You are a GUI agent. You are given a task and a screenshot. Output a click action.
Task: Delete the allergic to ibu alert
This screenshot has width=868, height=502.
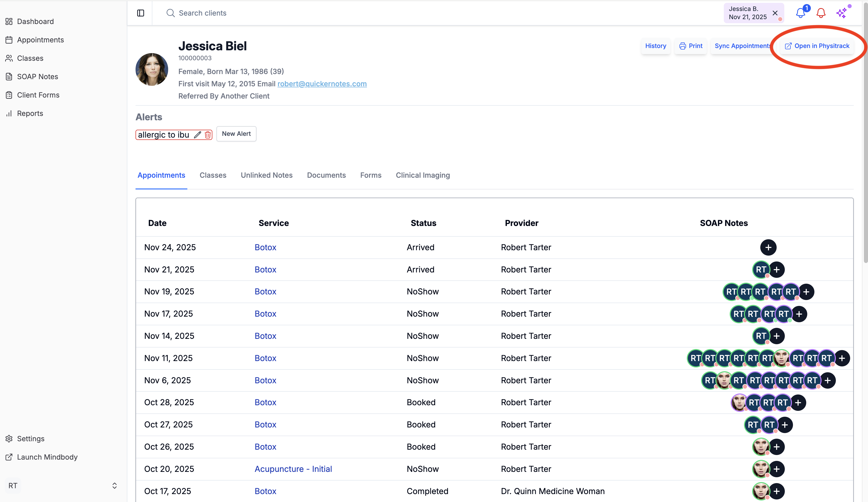point(208,135)
